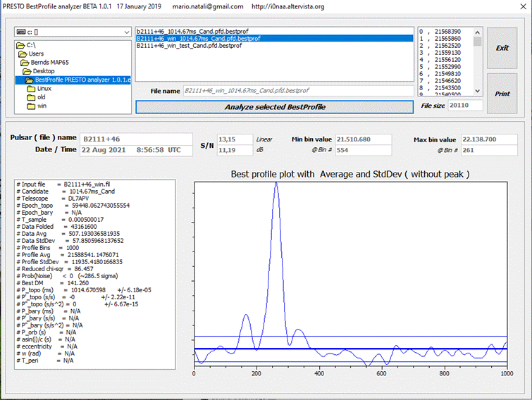Image resolution: width=532 pixels, height=400 pixels.
Task: Click the Pulsar name field B2111+46
Action: 136,139
